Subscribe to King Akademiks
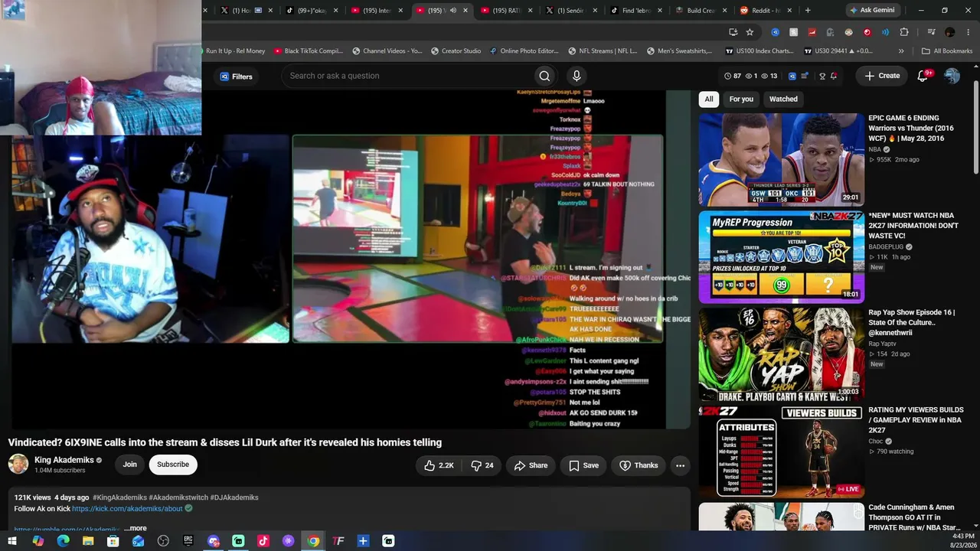Viewport: 980px width, 551px height. tap(173, 465)
